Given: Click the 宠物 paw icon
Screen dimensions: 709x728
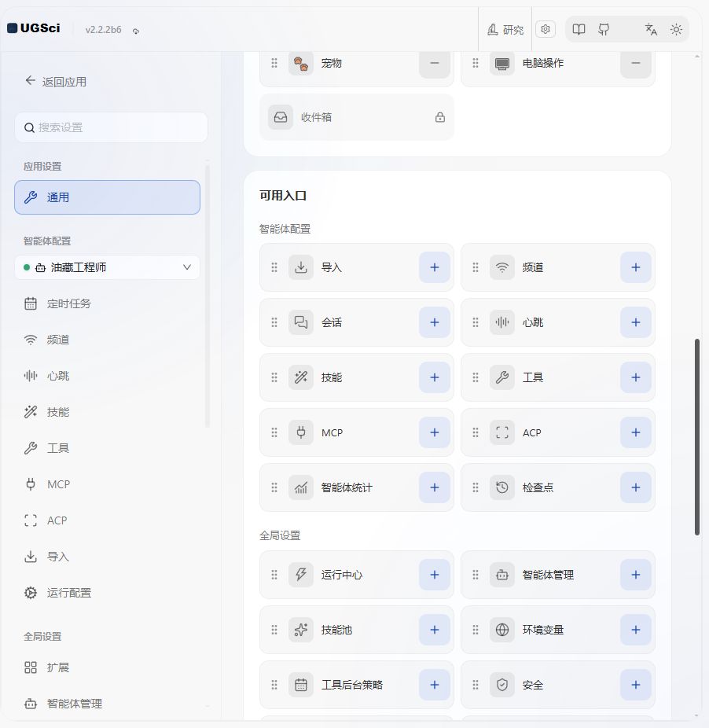Looking at the screenshot, I should 301,63.
